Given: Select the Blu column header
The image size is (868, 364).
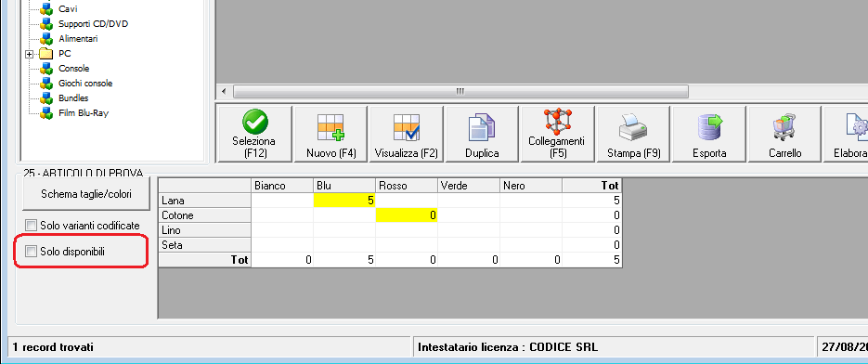Looking at the screenshot, I should 344,186.
